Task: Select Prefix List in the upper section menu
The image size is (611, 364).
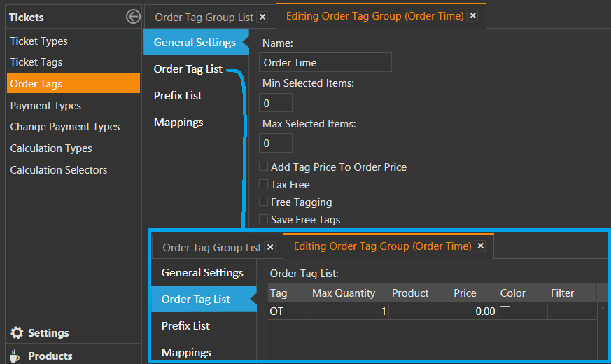Action: pos(178,96)
